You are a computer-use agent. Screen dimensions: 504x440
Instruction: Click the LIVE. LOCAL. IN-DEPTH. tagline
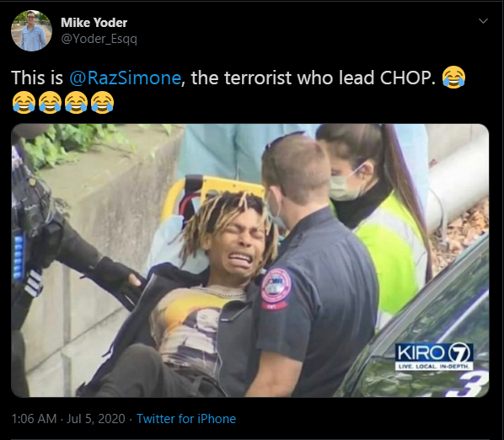(x=434, y=367)
